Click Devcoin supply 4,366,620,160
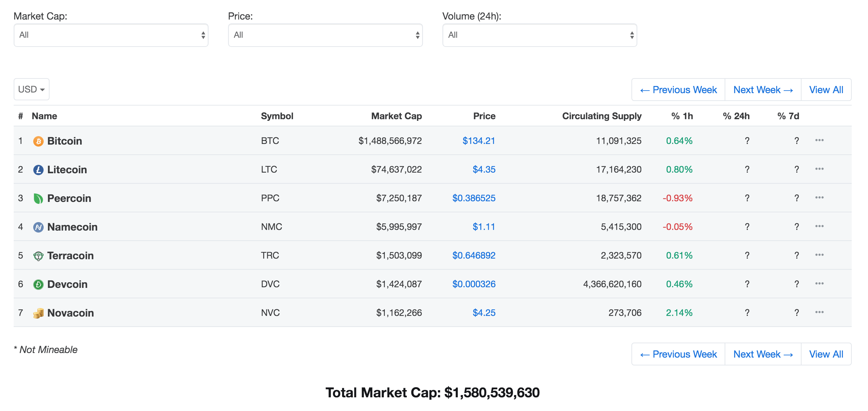Viewport: 868px width, 411px height. (612, 284)
